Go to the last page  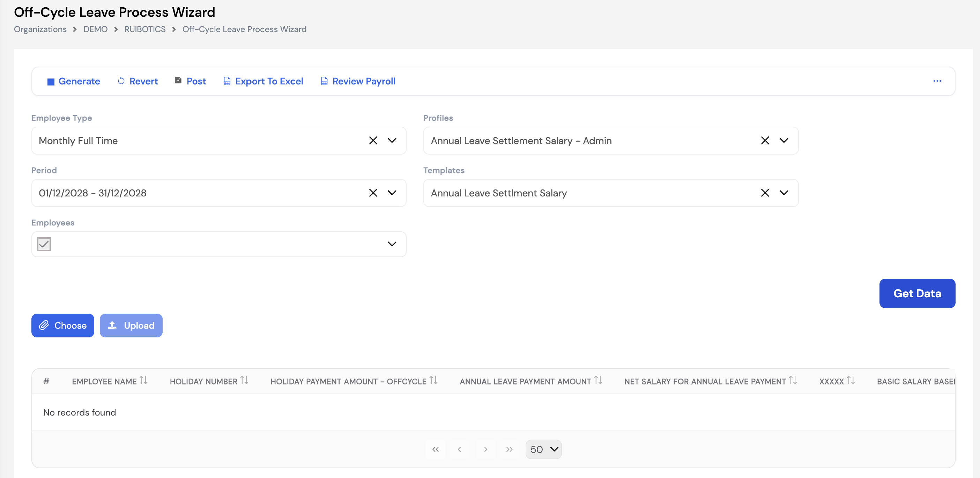[510, 449]
